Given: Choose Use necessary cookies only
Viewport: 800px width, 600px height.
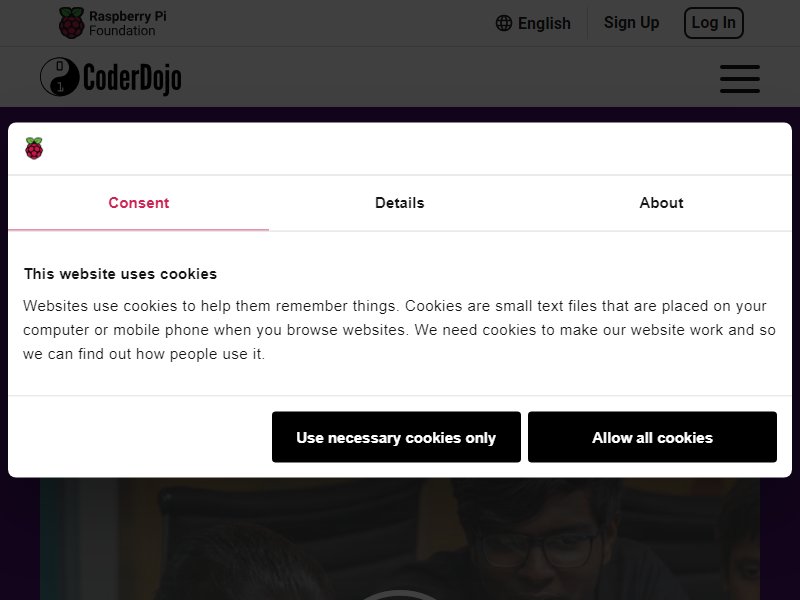Looking at the screenshot, I should pos(396,437).
